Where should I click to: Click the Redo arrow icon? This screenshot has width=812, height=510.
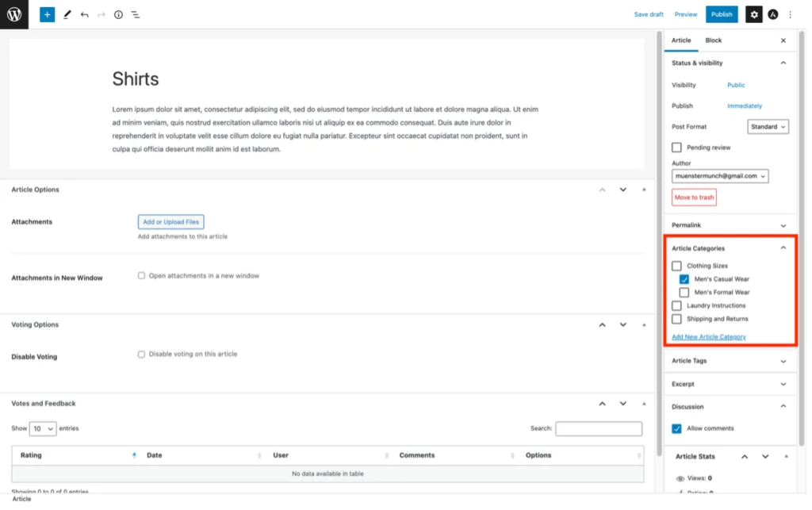coord(101,14)
